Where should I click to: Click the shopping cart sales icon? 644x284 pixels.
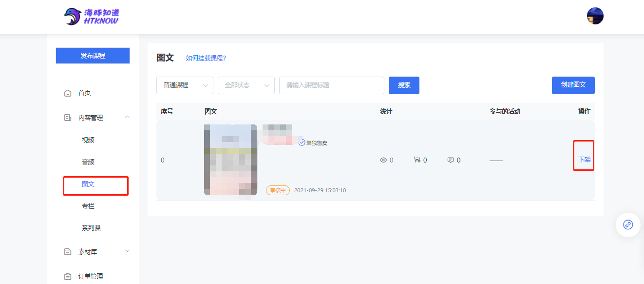417,160
